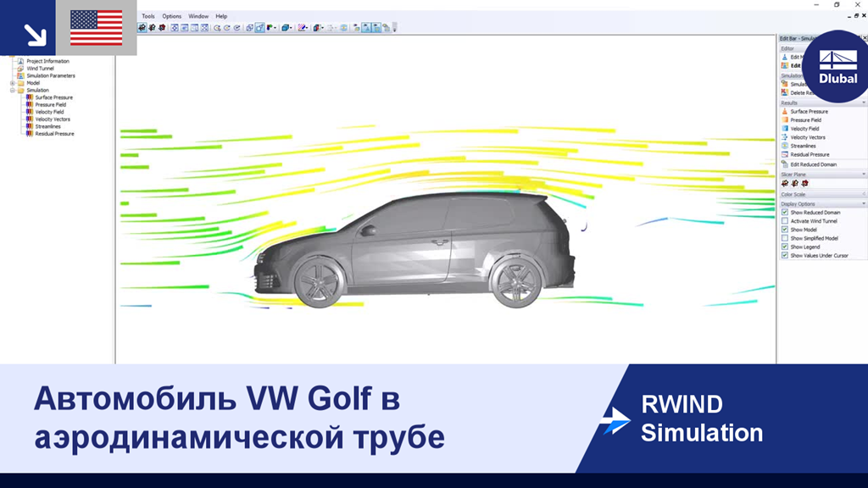Open the line style toolbar dropdown
The height and width of the screenshot is (488, 868).
tap(306, 28)
